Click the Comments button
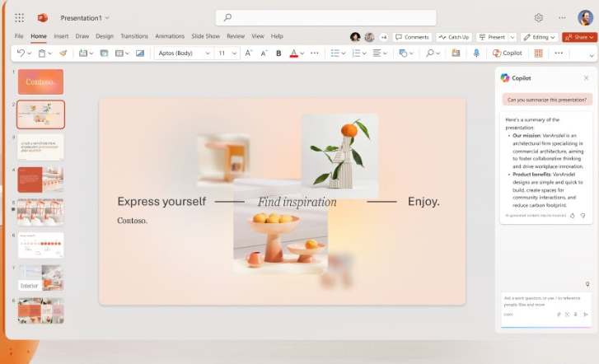Screen dimensions: 599x364 pos(412,37)
